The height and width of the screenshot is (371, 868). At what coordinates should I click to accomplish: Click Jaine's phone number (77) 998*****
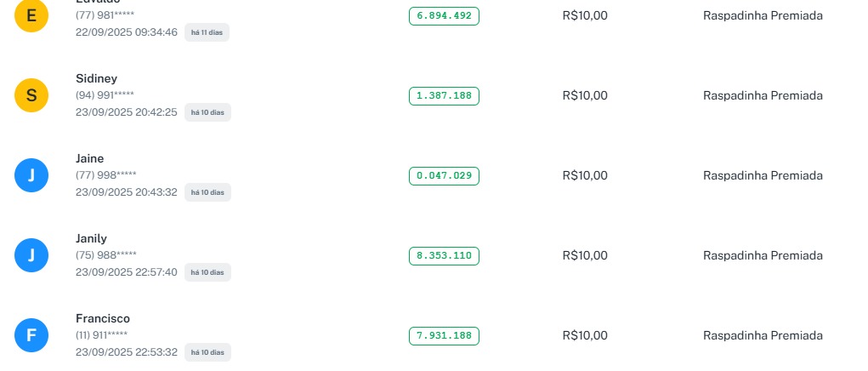(106, 175)
